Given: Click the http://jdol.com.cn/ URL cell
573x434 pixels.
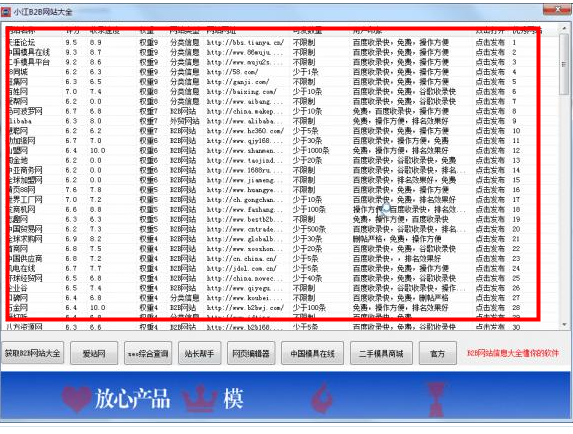Looking at the screenshot, I should [x=242, y=269].
